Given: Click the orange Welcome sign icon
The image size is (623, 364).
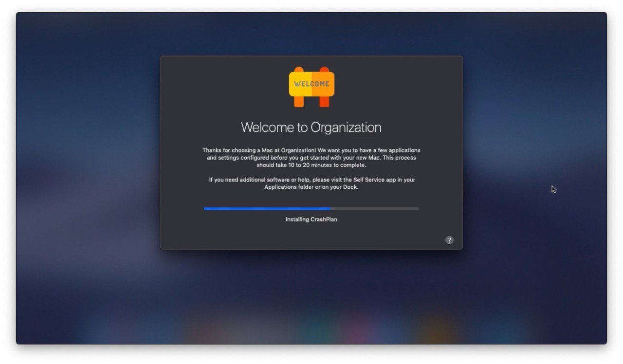Looking at the screenshot, I should [311, 87].
